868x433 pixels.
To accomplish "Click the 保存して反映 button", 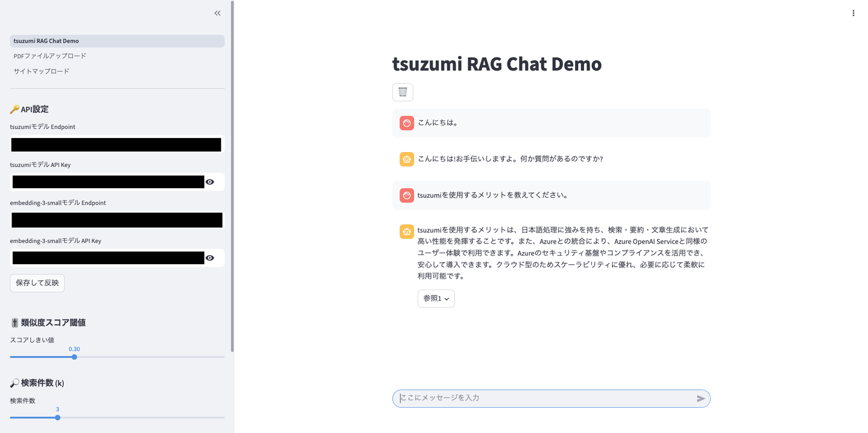I will click(x=37, y=283).
